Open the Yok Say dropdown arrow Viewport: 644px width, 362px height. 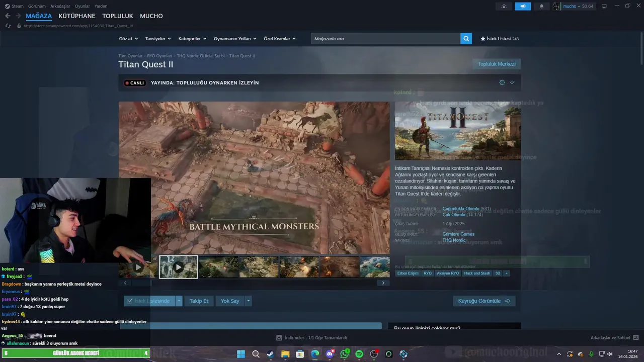tap(248, 301)
